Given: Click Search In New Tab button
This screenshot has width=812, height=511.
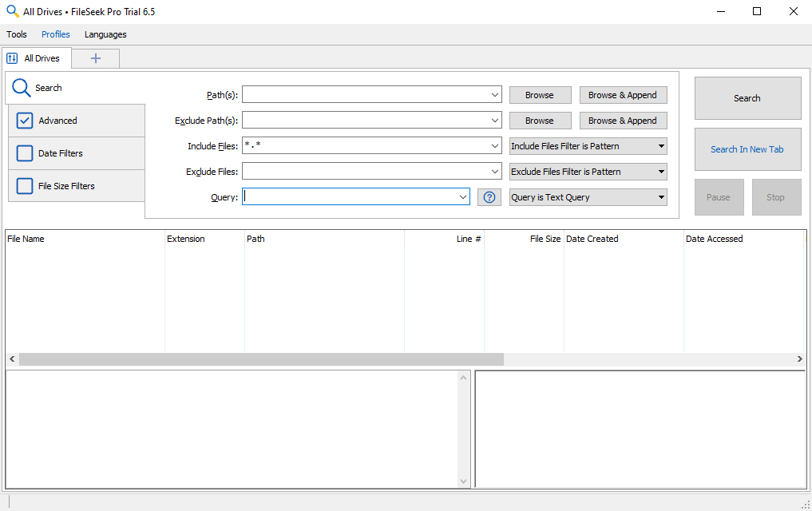Looking at the screenshot, I should click(747, 149).
